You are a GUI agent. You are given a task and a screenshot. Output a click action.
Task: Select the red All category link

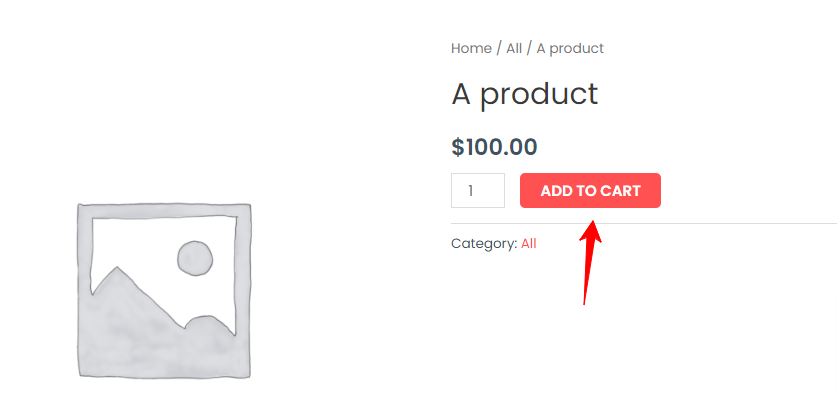528,244
